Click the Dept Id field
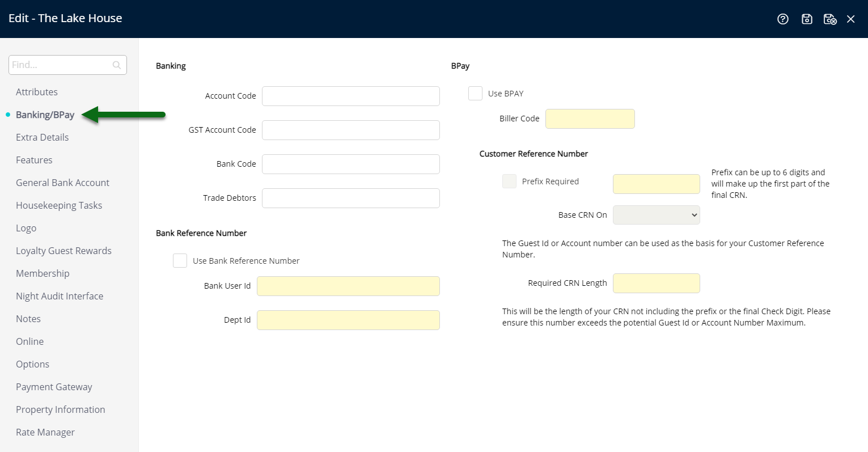The width and height of the screenshot is (868, 452). [x=348, y=320]
